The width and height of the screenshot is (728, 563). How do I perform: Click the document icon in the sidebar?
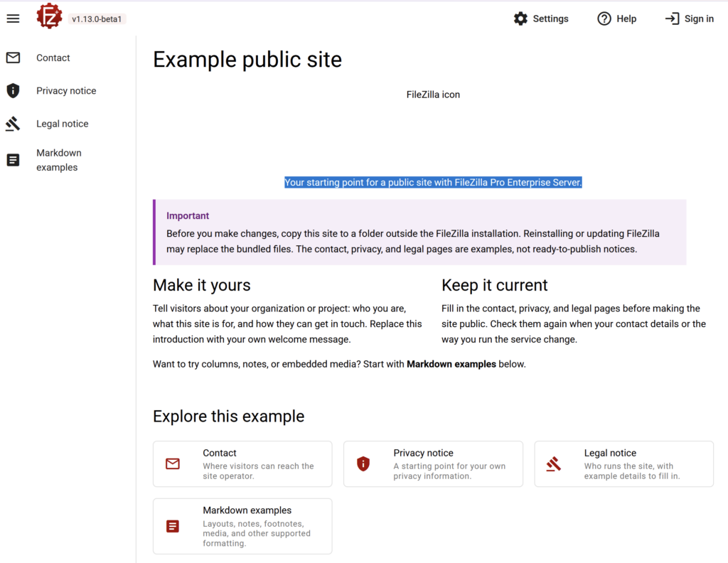tap(13, 160)
